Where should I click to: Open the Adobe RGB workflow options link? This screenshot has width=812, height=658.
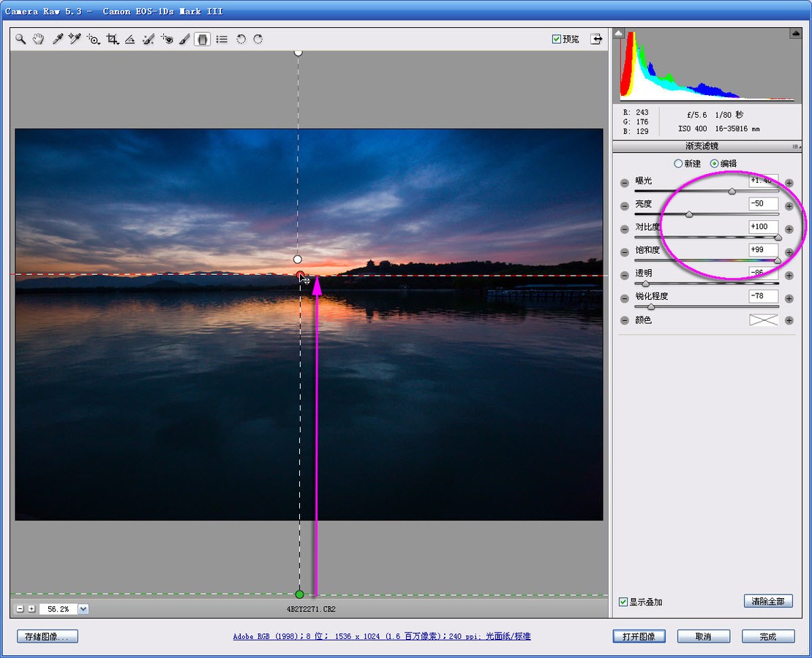point(382,636)
